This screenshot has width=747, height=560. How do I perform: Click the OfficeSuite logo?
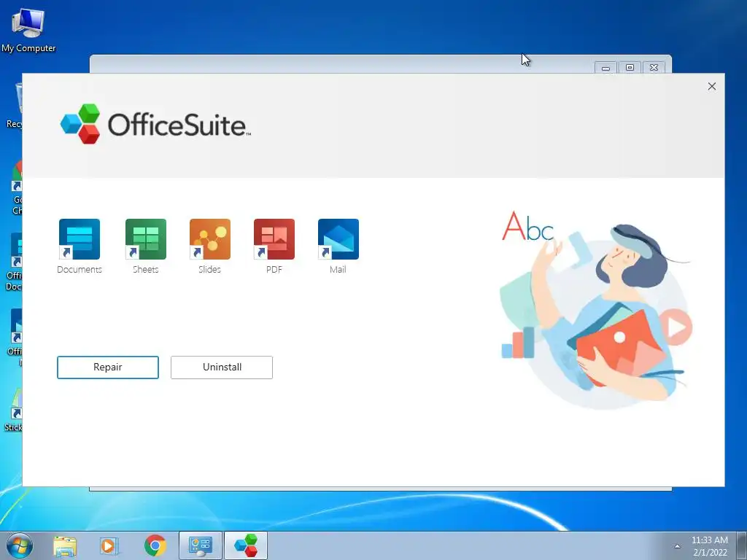[x=155, y=124]
